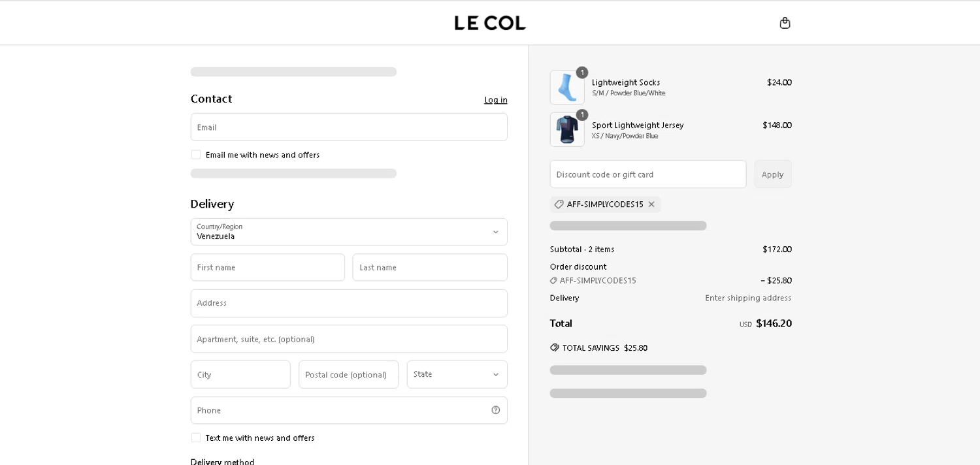
Task: Click the Log in link
Action: [x=496, y=100]
